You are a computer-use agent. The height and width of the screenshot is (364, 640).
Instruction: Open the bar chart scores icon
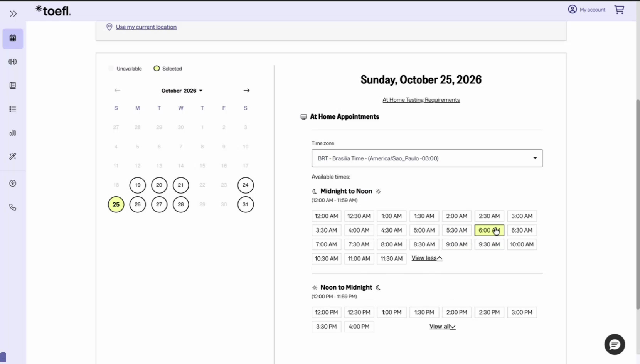13,133
